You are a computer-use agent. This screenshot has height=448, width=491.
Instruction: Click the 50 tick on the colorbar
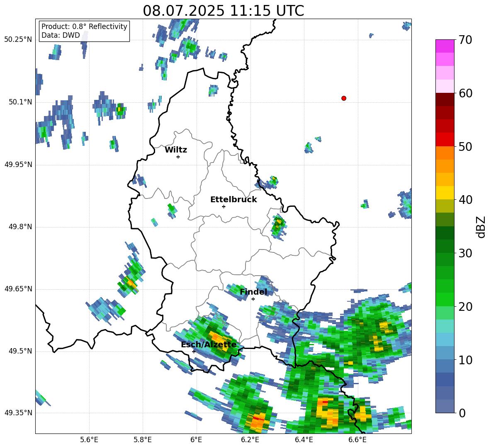click(x=465, y=147)
